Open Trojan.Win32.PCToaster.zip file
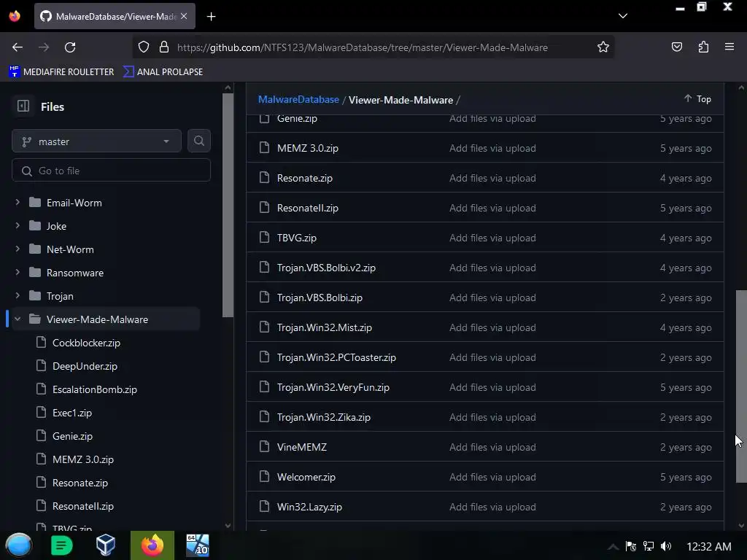The width and height of the screenshot is (747, 560). pos(336,357)
